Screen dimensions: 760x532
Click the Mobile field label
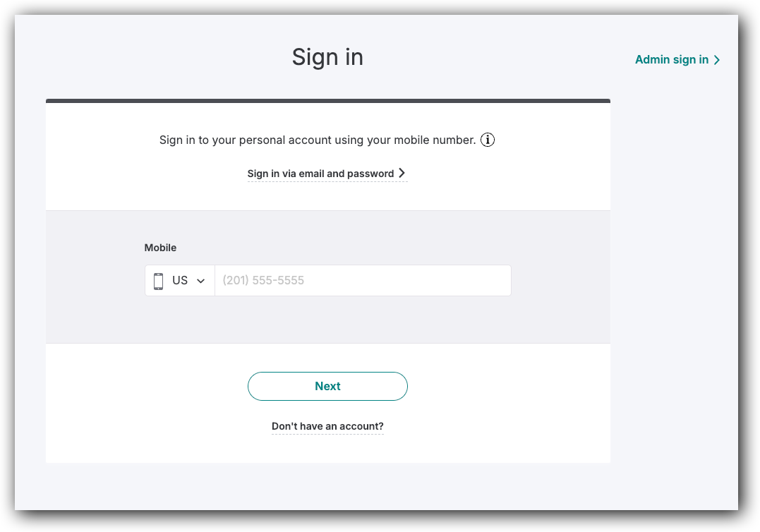[160, 248]
